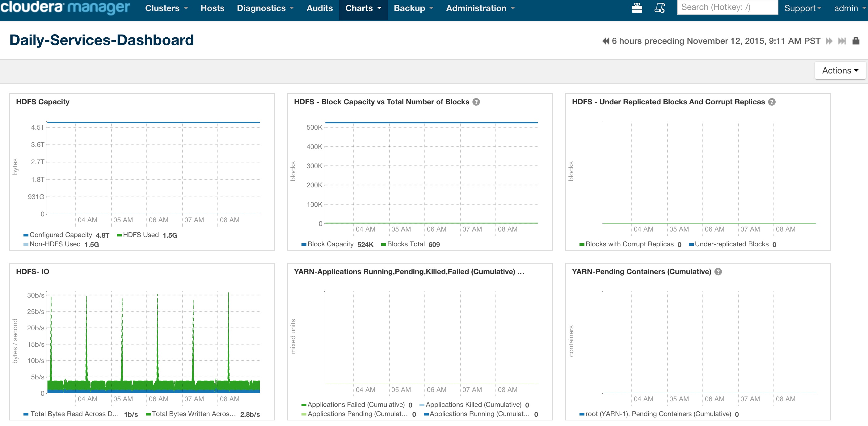The width and height of the screenshot is (868, 426).
Task: Click the rewind time range arrow
Action: [x=605, y=41]
